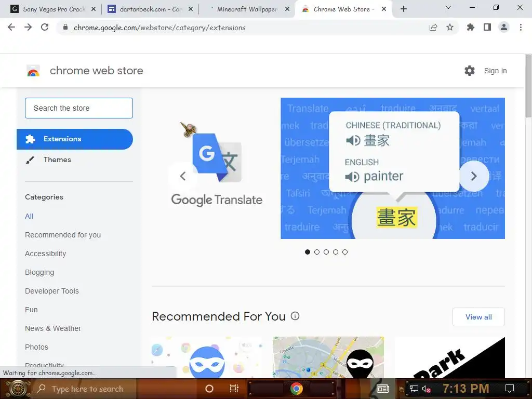532x399 pixels.
Task: Go forward with the browser forward arrow
Action: point(28,27)
